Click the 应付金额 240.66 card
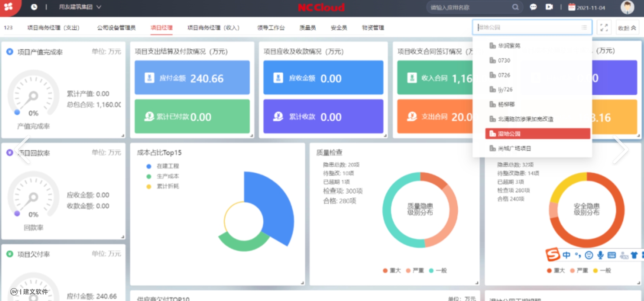The width and height of the screenshot is (644, 301). pyautogui.click(x=192, y=77)
